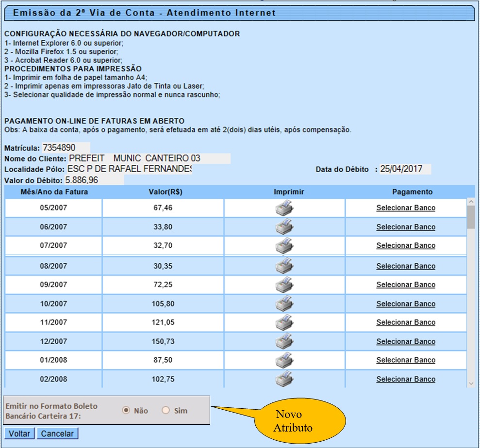This screenshot has height=448, width=480.
Task: Print the 01/2008 invoice
Action: tap(284, 360)
